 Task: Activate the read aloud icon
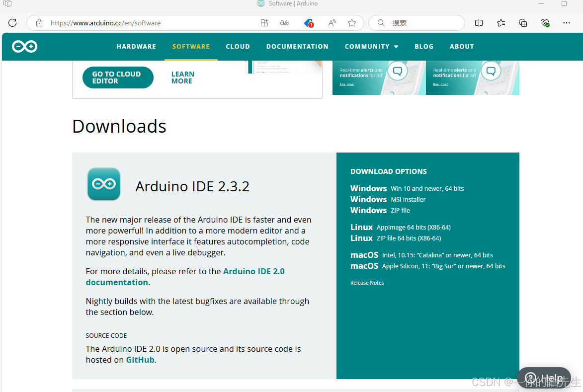coord(332,23)
